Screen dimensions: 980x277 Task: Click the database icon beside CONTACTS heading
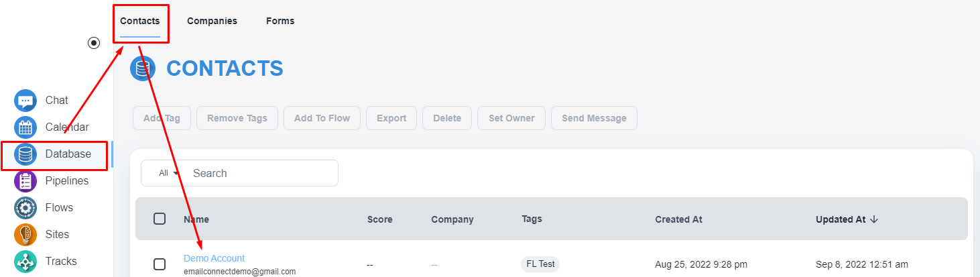tap(143, 68)
